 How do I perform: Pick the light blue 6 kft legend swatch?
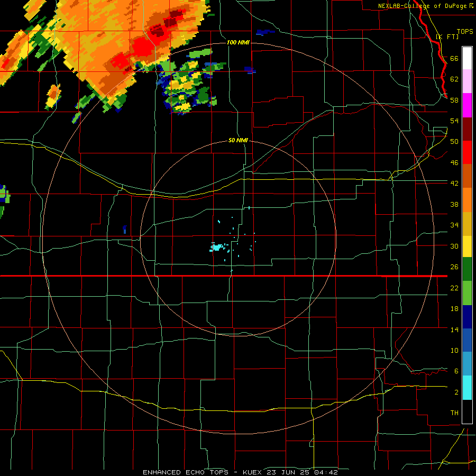467,364
